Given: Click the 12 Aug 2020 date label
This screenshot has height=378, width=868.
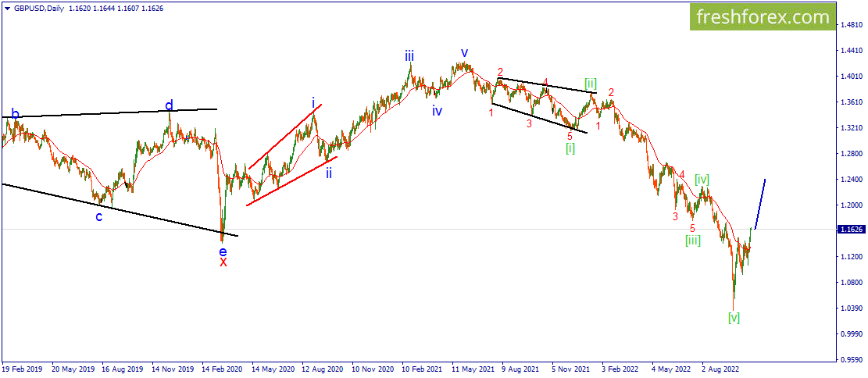Looking at the screenshot, I should pyautogui.click(x=322, y=369).
